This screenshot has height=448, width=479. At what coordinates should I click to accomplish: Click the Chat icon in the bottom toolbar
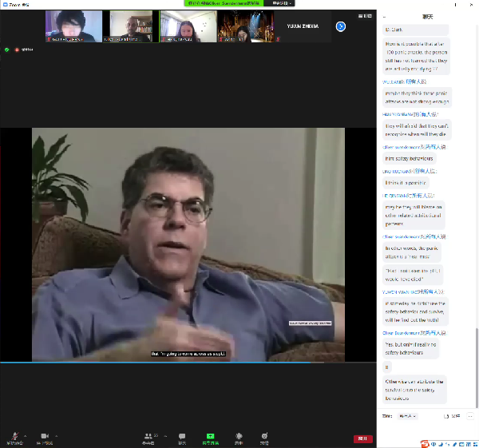pos(182,436)
